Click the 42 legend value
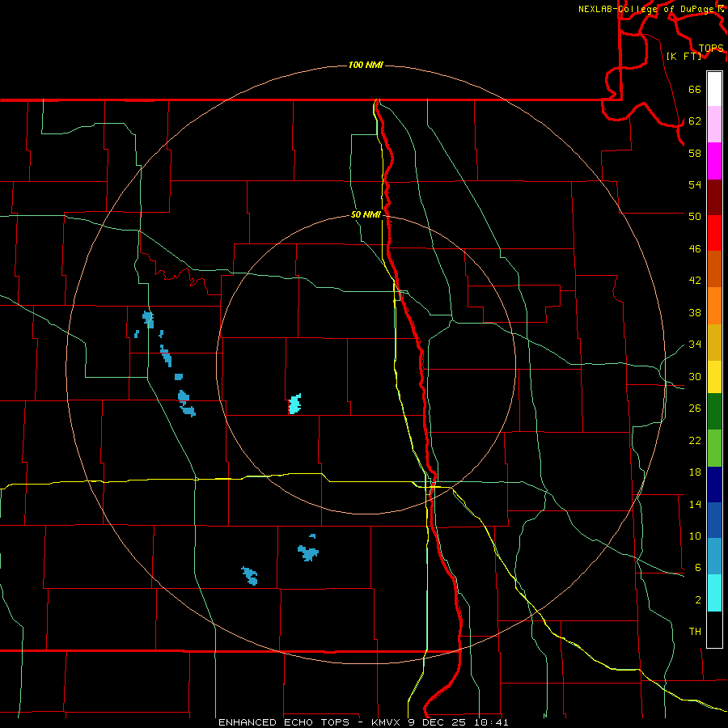The height and width of the screenshot is (728, 728). pos(695,281)
